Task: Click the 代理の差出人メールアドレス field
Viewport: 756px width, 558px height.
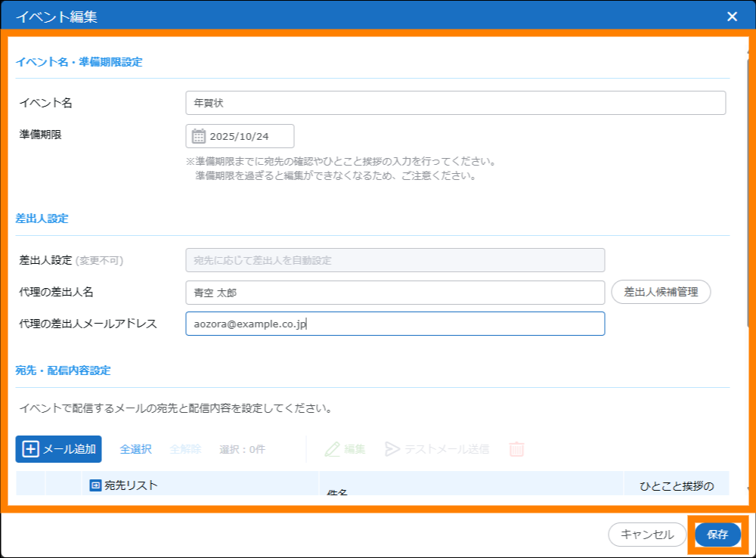Action: pos(395,324)
